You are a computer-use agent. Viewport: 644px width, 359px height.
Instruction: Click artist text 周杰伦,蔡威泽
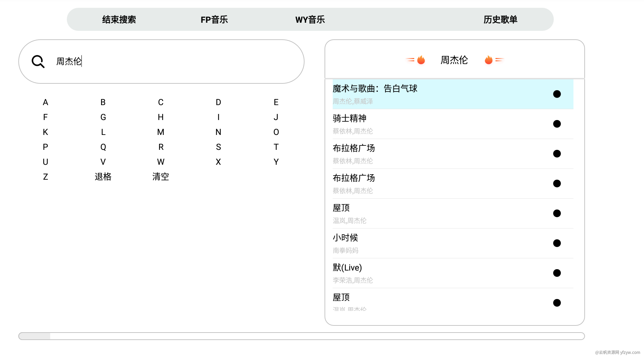[x=353, y=101]
